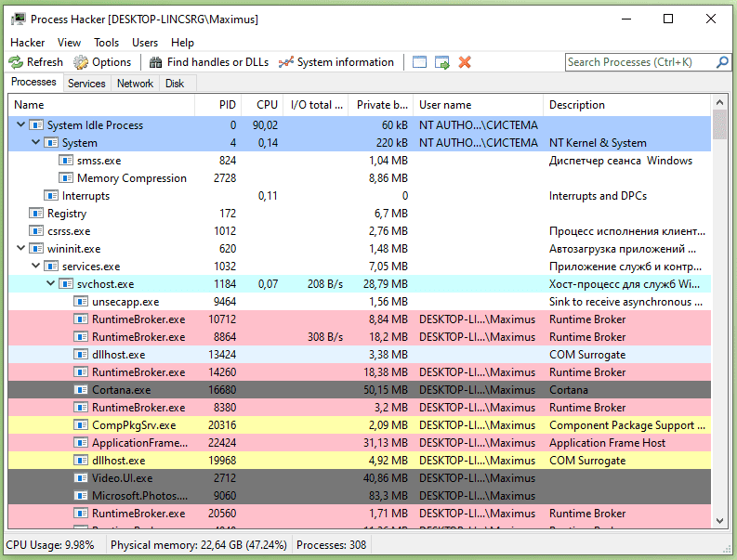Click the red X terminate icon in toolbar
The height and width of the screenshot is (560, 737).
(465, 62)
